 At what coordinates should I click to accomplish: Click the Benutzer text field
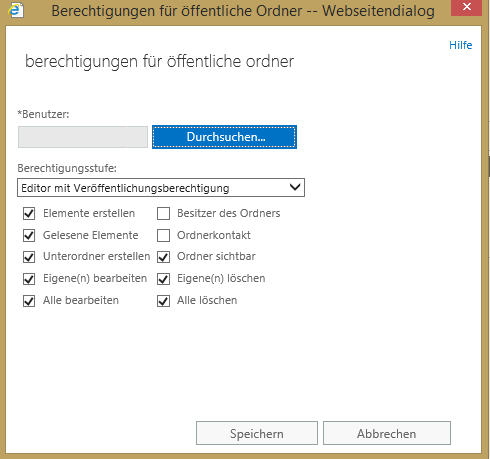pos(83,137)
